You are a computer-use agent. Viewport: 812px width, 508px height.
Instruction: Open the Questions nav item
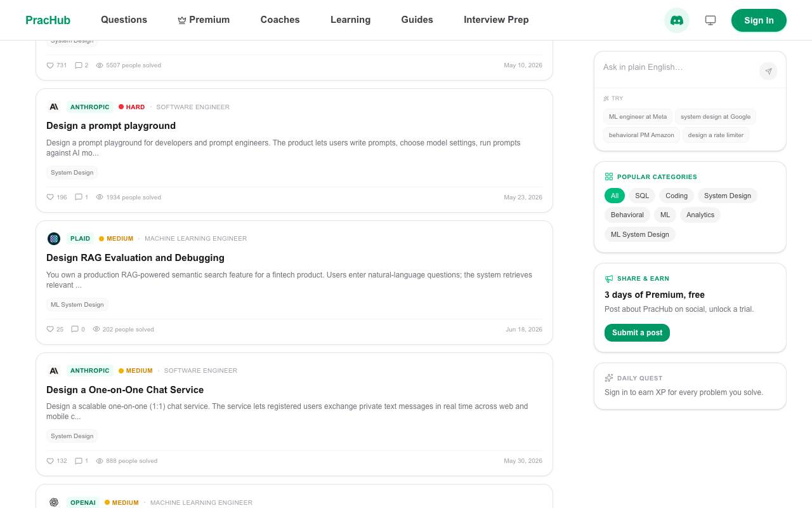pos(124,20)
